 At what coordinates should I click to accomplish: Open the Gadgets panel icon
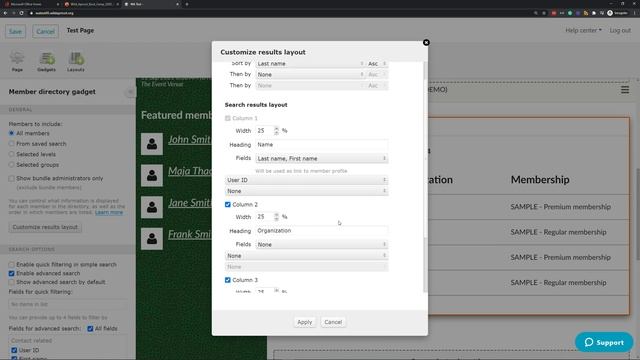click(47, 61)
